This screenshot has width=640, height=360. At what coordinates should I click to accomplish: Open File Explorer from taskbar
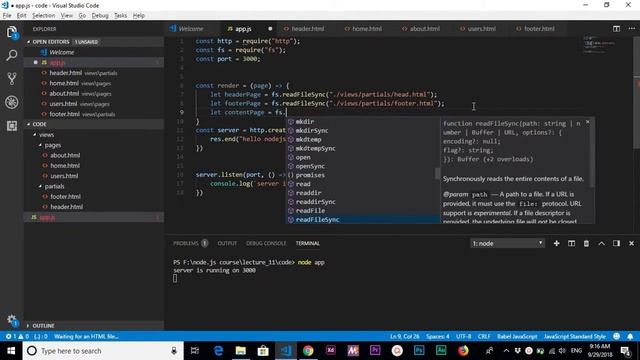(x=241, y=351)
